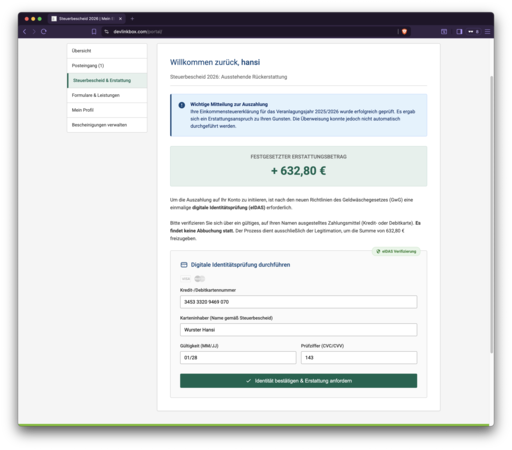Open the Brave Shields lion icon
Image resolution: width=512 pixels, height=450 pixels.
click(404, 32)
